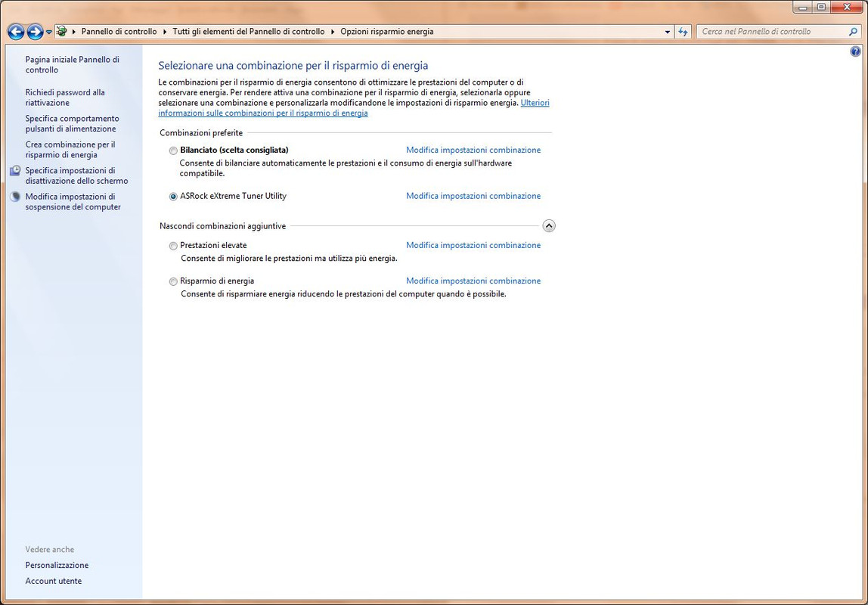Viewport: 868px width, 605px height.
Task: Click Opzioni risparmio energia breadcrumb
Action: pos(387,32)
